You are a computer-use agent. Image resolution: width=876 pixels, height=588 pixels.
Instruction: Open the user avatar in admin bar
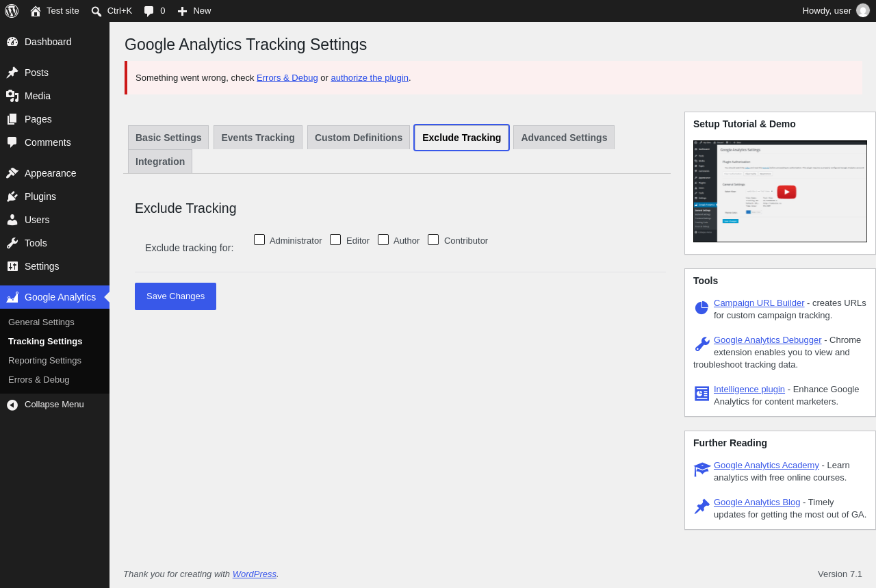863,10
